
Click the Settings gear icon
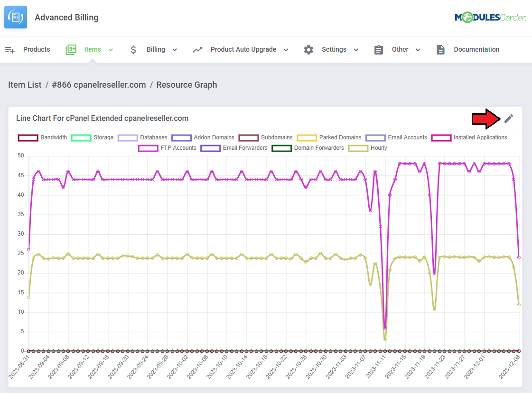(x=308, y=50)
